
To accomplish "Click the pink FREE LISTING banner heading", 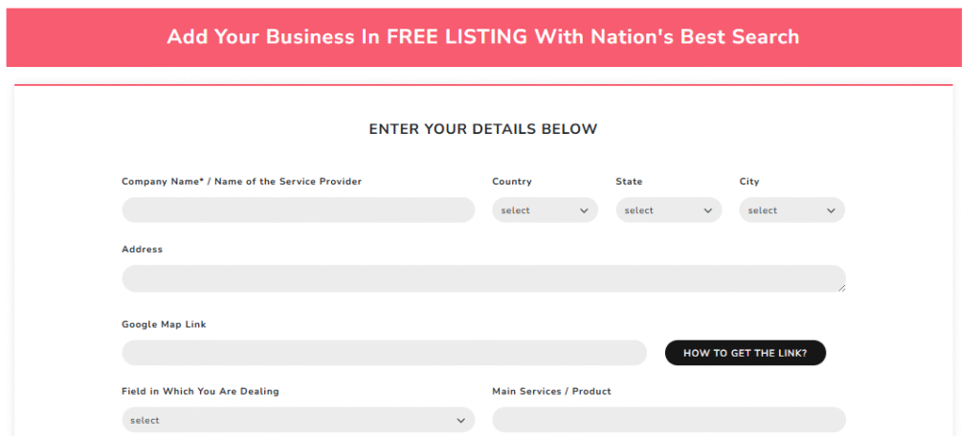I will (x=483, y=37).
